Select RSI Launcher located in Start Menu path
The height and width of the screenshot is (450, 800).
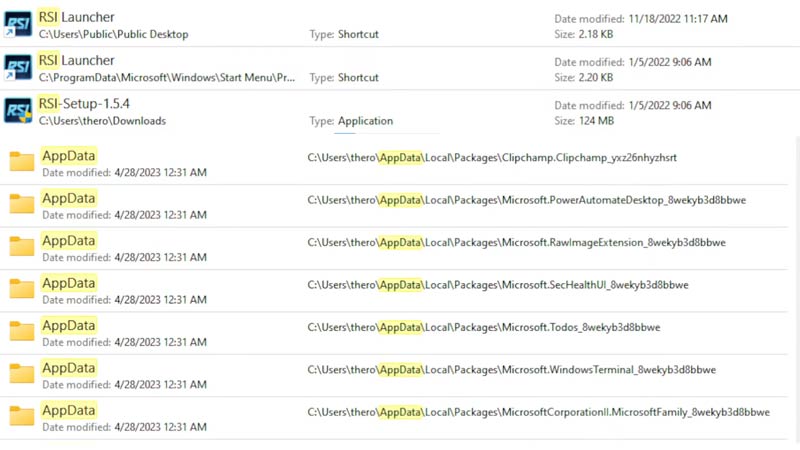(77, 60)
